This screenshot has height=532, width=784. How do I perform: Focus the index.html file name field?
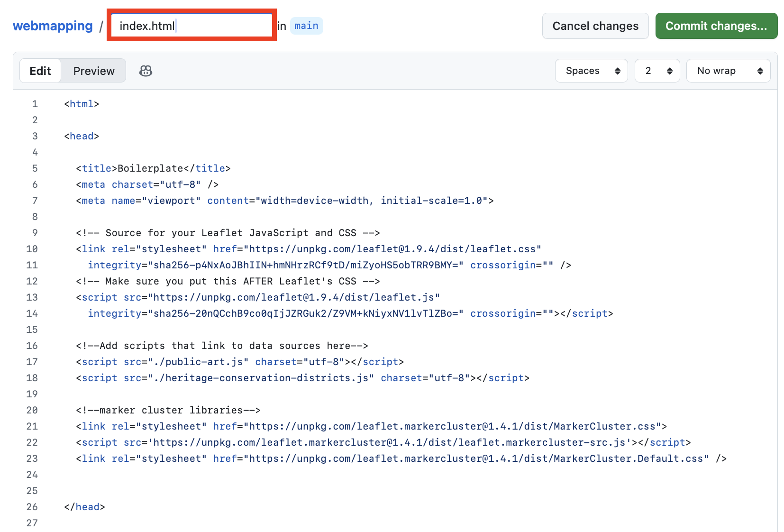coord(191,26)
